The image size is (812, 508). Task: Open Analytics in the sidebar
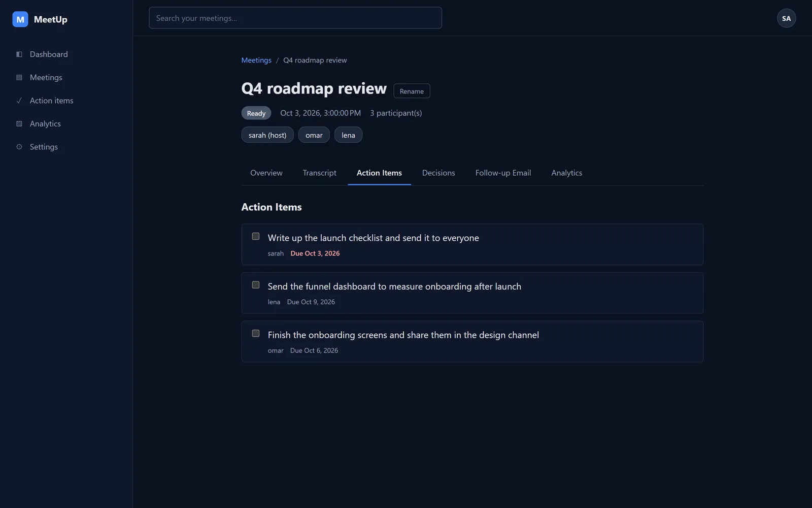66,124
